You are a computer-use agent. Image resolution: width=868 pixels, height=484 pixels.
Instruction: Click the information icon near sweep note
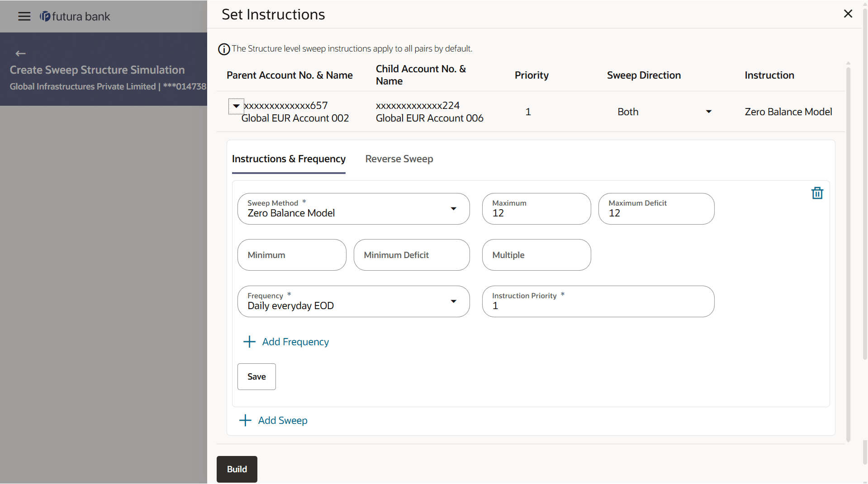click(x=224, y=49)
